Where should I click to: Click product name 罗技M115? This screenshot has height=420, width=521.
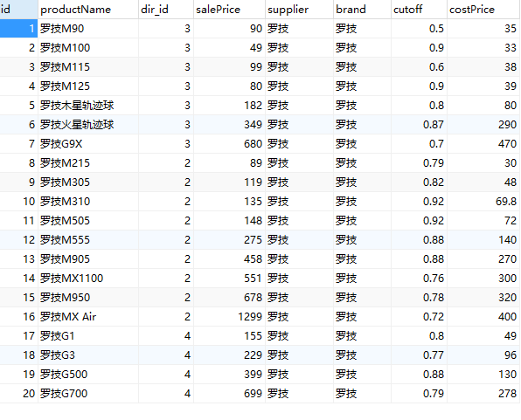[65, 67]
